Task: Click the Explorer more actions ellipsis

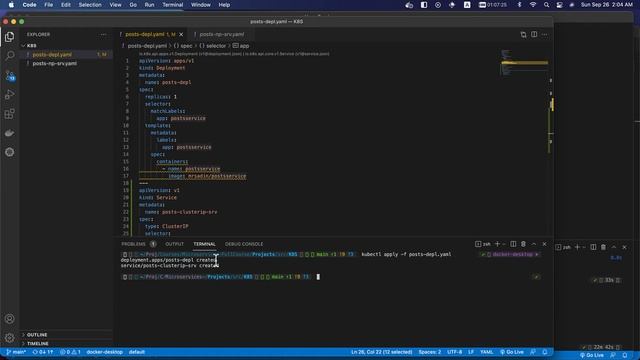Action: pyautogui.click(x=103, y=35)
